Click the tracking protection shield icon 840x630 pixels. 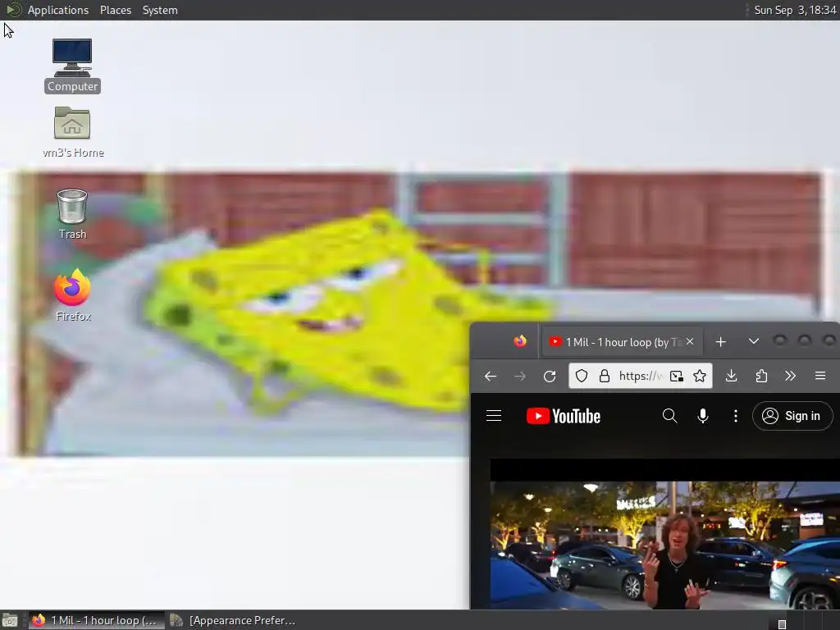point(582,376)
